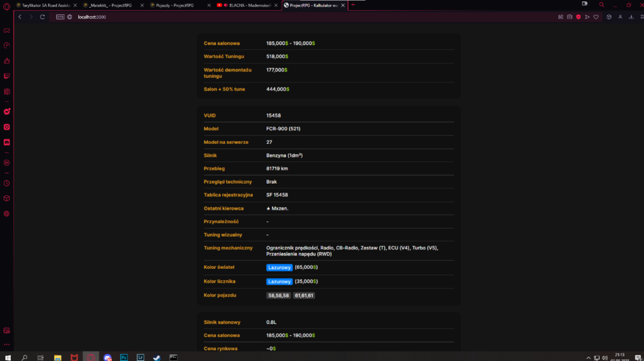Go back to the previous page
The height and width of the screenshot is (361, 644).
click(x=20, y=17)
